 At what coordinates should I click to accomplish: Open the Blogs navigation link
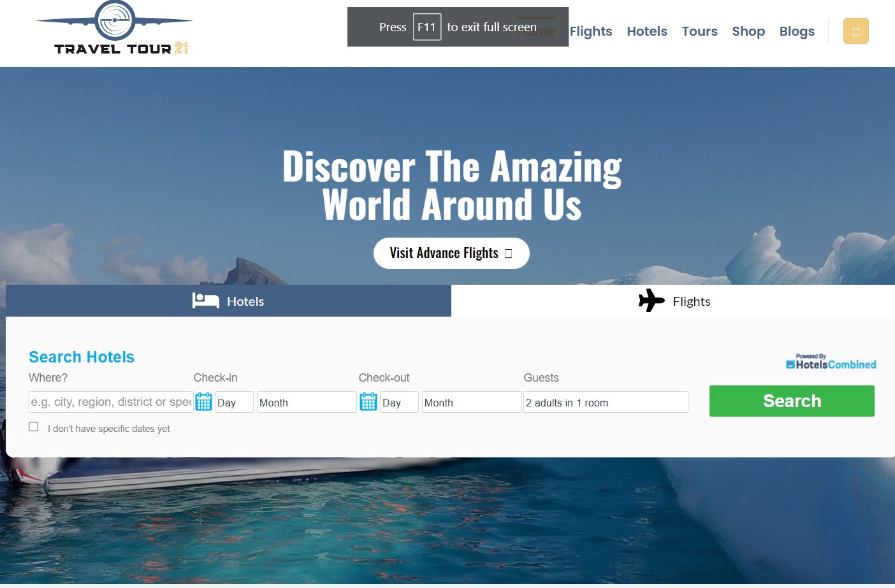pos(797,31)
